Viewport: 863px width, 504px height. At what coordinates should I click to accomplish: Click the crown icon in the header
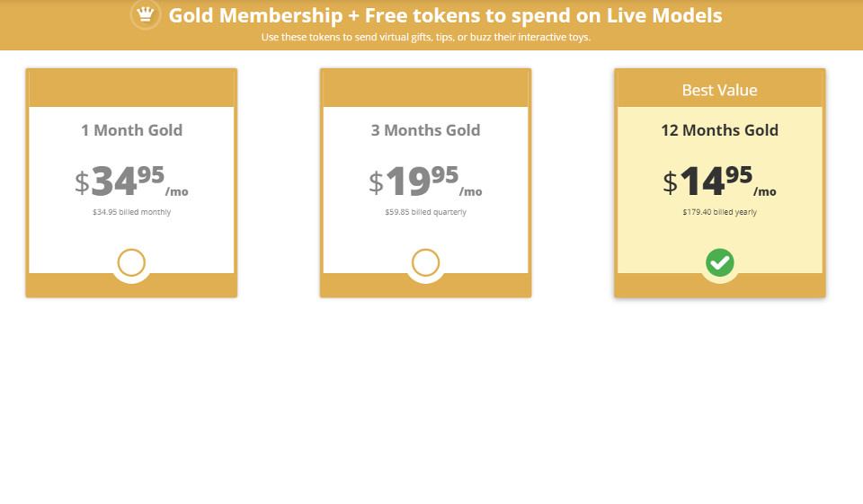(146, 15)
